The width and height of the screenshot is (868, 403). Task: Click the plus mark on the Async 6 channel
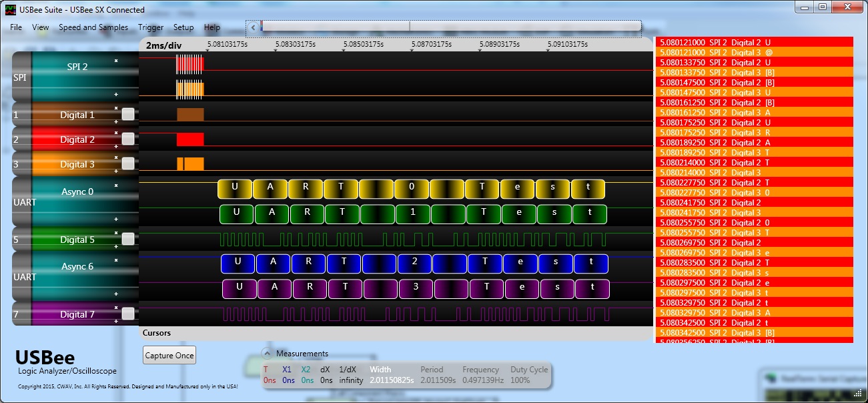[x=115, y=294]
